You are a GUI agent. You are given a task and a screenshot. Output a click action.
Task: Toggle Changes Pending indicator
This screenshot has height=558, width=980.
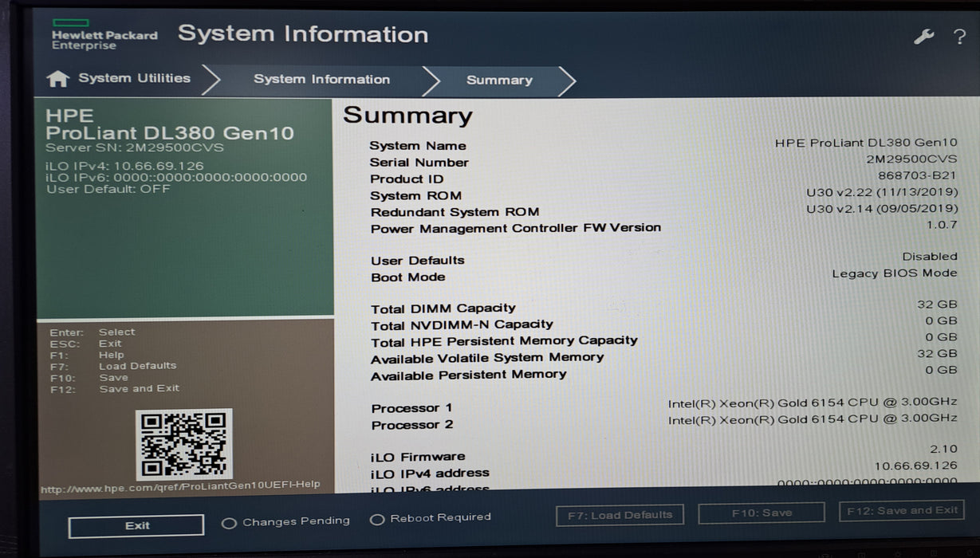click(285, 521)
